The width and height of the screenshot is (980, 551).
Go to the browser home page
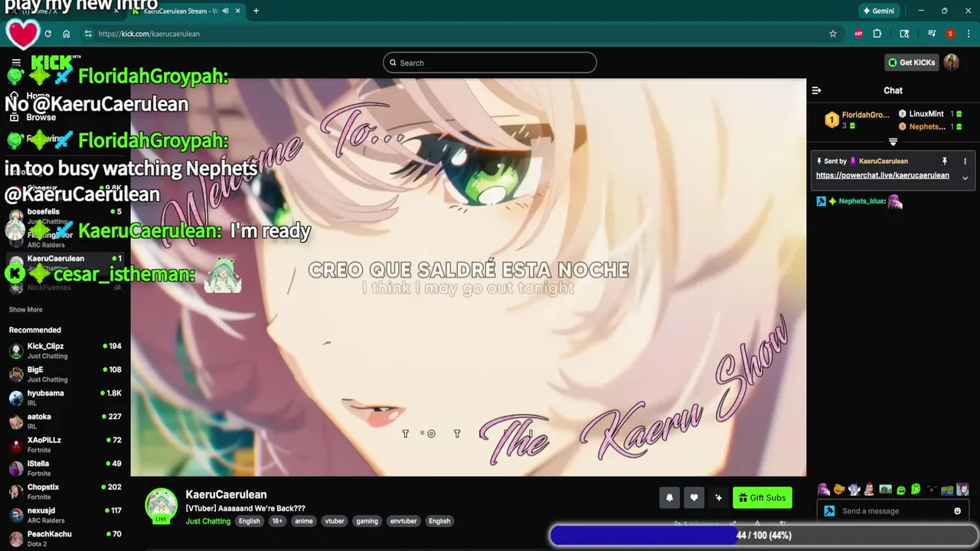67,34
